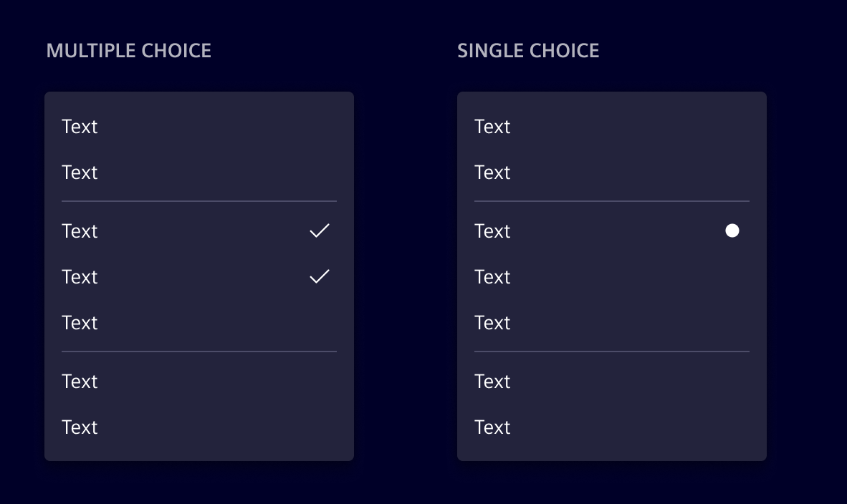
Task: Click the selected radio dot in Single Choice menu
Action: 732,231
